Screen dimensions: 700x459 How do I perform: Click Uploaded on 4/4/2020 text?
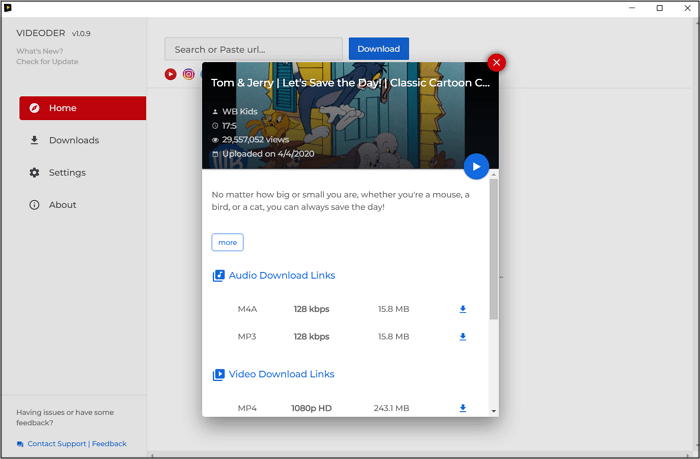pyautogui.click(x=268, y=154)
